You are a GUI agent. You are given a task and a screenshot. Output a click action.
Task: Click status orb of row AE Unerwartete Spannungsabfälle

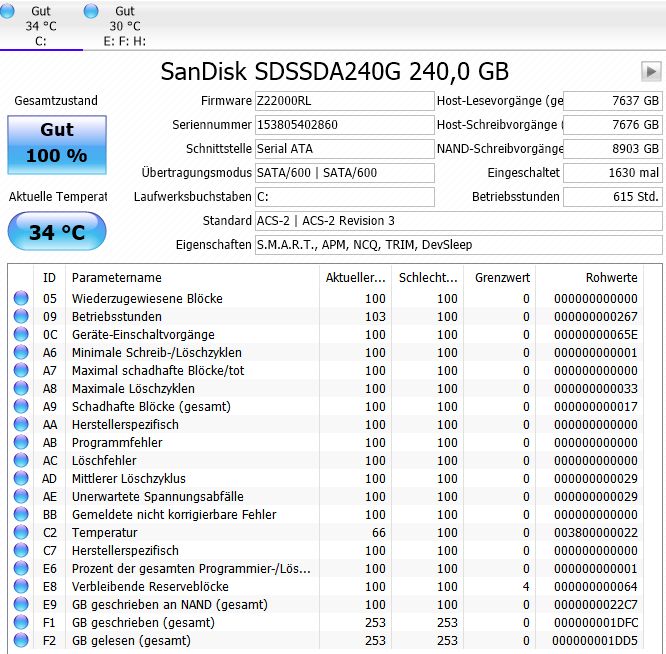21,496
